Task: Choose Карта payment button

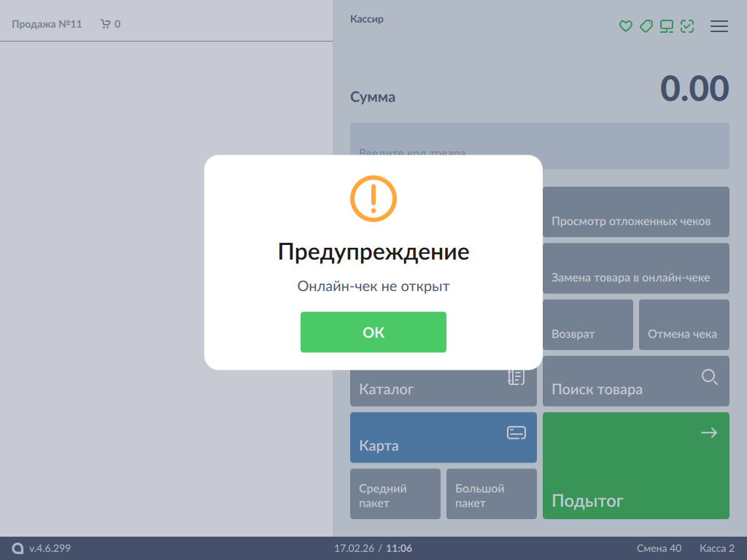Action: [443, 437]
